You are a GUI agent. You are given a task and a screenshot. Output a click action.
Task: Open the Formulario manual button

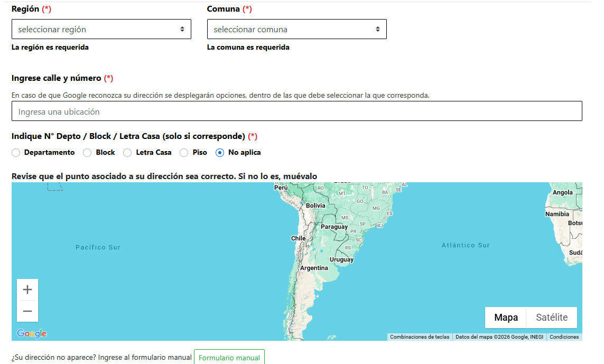click(229, 358)
